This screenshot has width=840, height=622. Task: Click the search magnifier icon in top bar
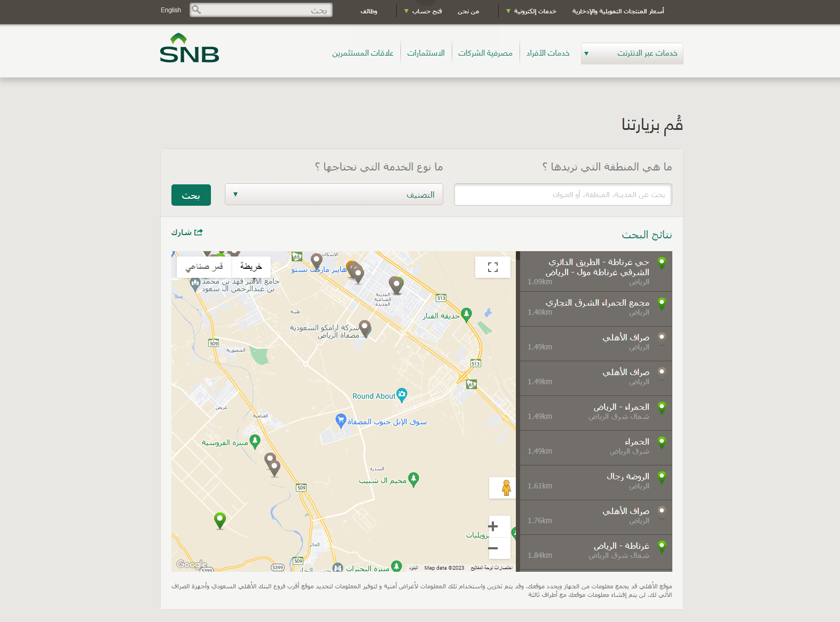[197, 10]
